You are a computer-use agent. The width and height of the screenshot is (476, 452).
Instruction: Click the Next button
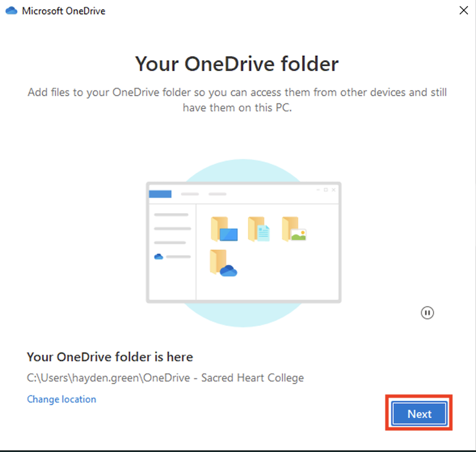pyautogui.click(x=420, y=413)
